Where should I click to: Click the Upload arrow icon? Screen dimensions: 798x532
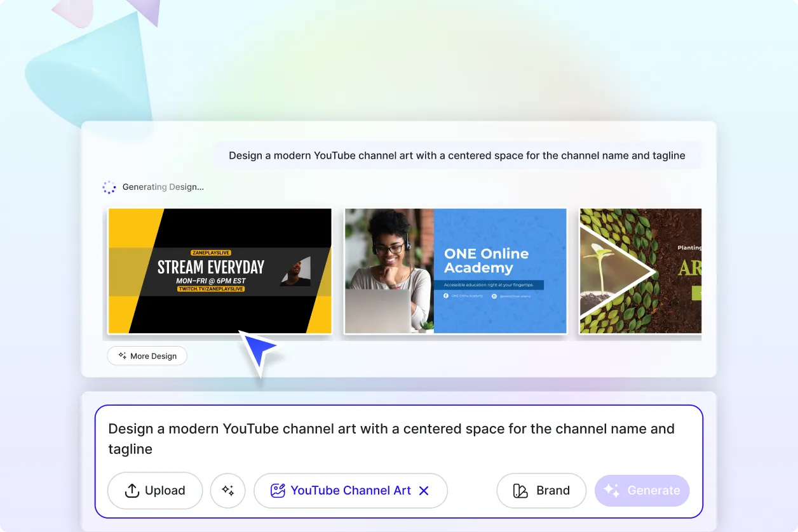(x=131, y=490)
